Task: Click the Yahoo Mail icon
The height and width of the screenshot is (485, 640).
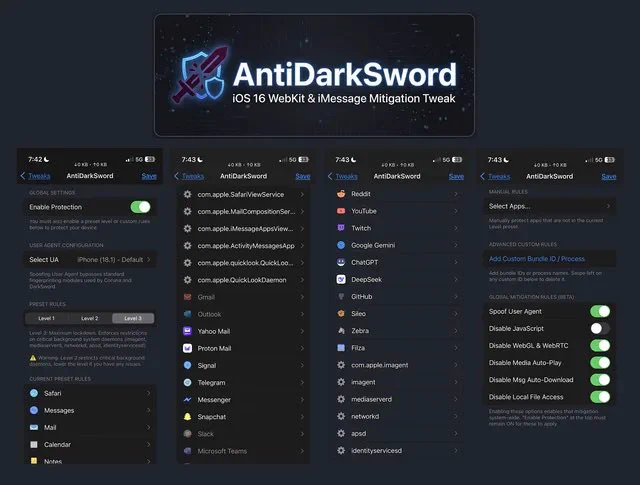Action: point(187,331)
